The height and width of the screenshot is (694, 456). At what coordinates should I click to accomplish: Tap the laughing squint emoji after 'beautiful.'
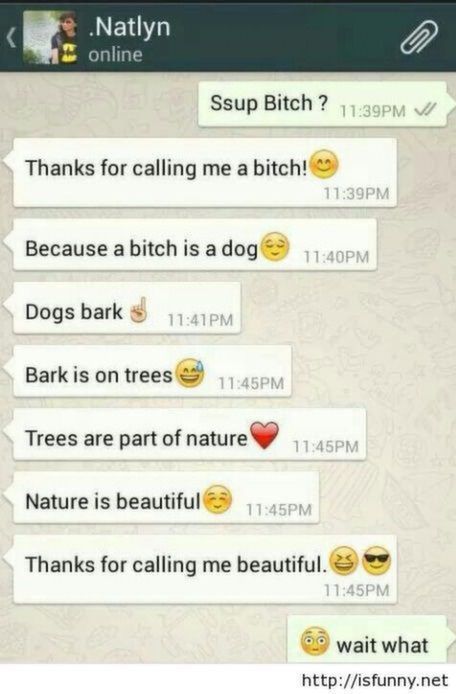click(344, 560)
